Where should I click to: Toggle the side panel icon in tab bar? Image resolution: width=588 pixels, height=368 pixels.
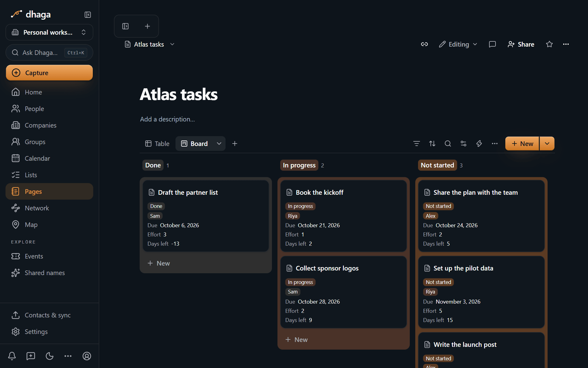pyautogui.click(x=126, y=26)
